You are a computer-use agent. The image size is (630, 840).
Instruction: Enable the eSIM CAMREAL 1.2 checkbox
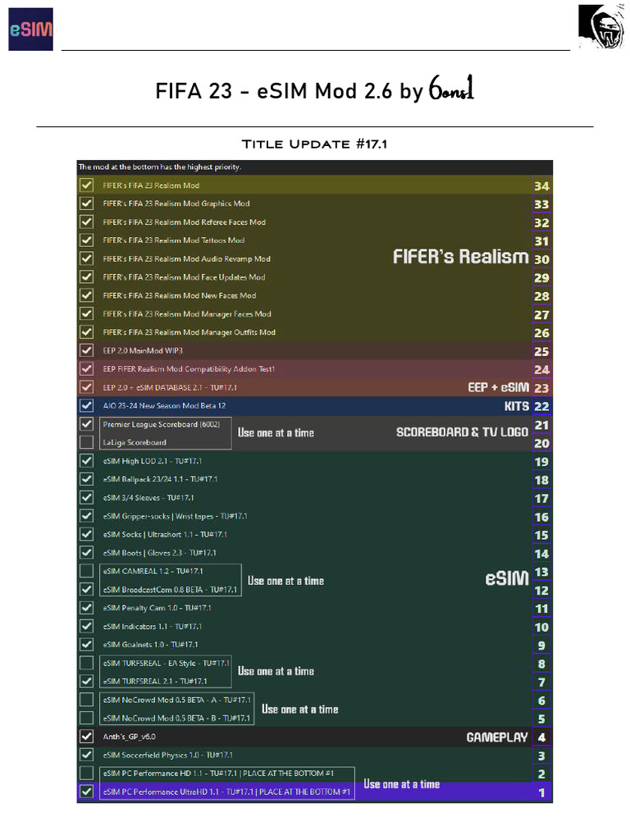[x=86, y=571]
